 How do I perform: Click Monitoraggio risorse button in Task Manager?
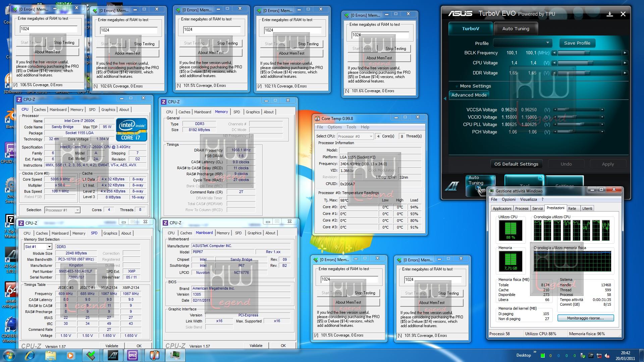coord(585,318)
